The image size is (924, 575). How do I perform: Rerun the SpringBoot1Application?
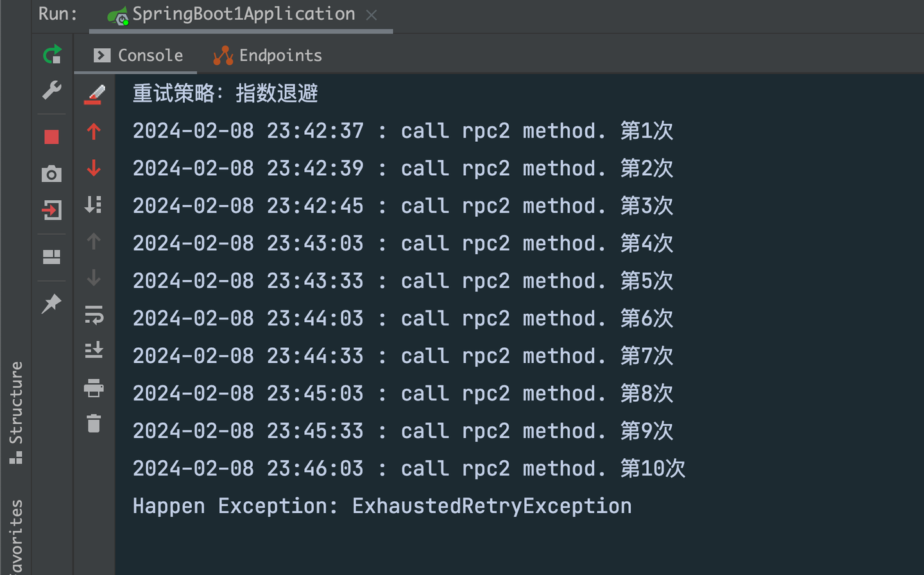(x=52, y=55)
